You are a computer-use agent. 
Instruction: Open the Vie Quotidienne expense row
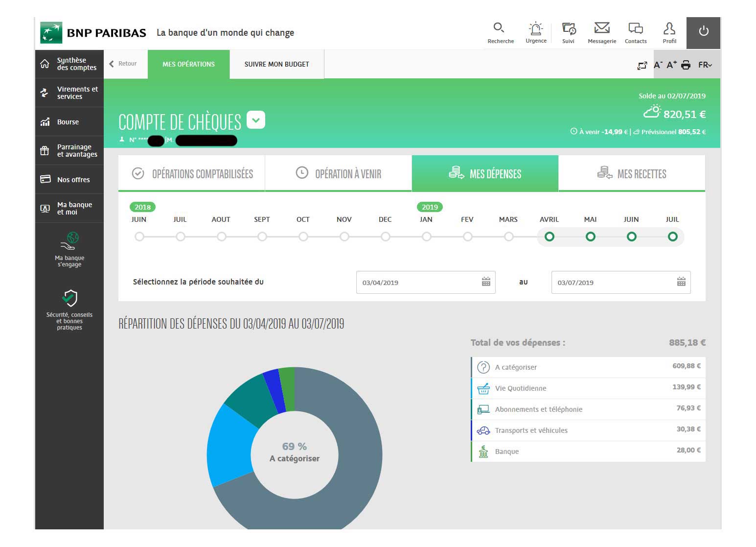tap(588, 388)
